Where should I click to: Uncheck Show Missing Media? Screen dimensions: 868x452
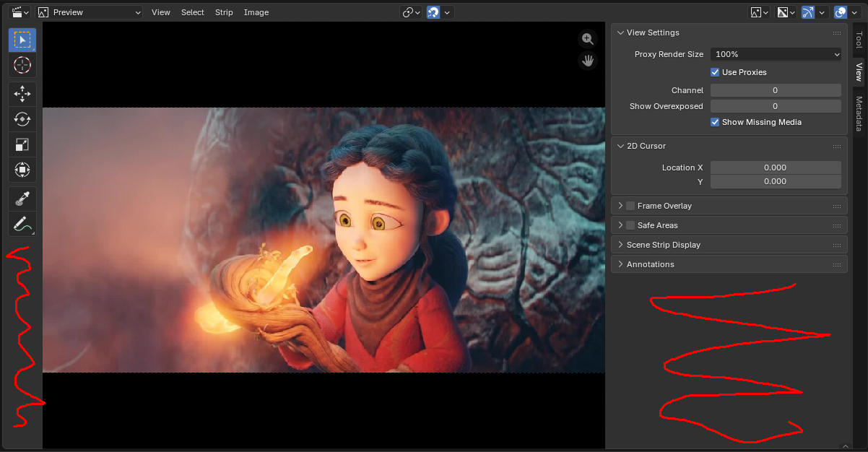pyautogui.click(x=715, y=122)
